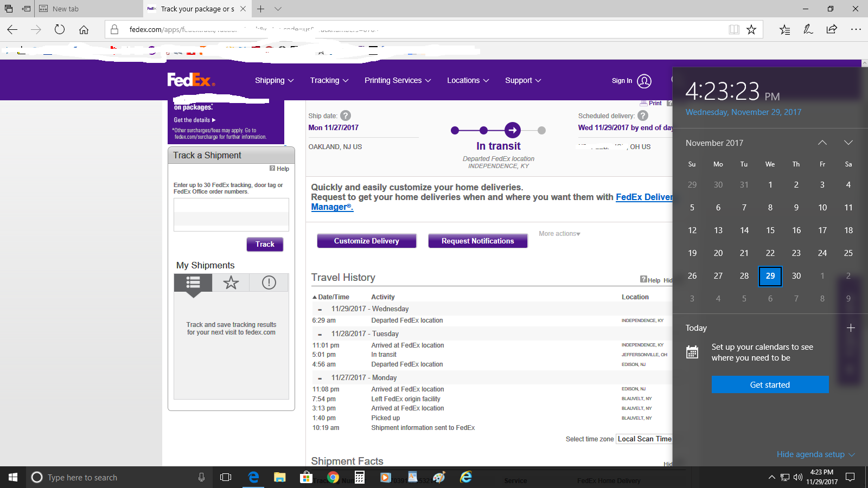The width and height of the screenshot is (868, 488).
Task: Open Google Chrome from the taskbar
Action: (333, 477)
